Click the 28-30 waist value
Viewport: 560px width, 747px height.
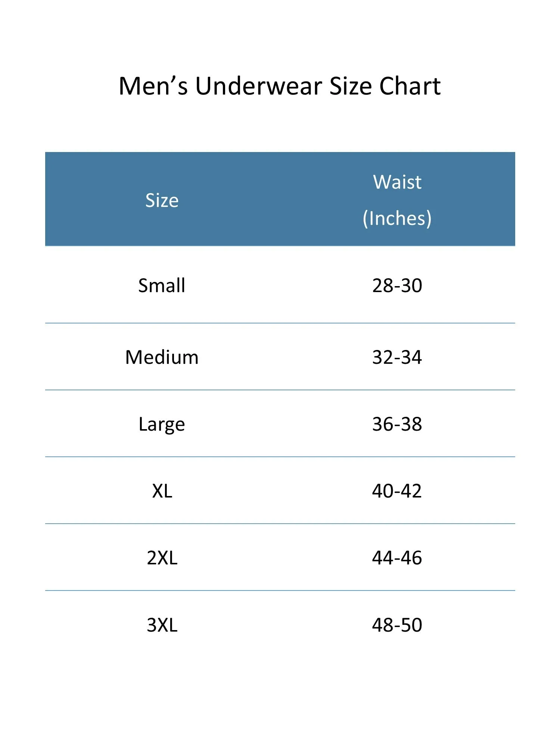397,286
